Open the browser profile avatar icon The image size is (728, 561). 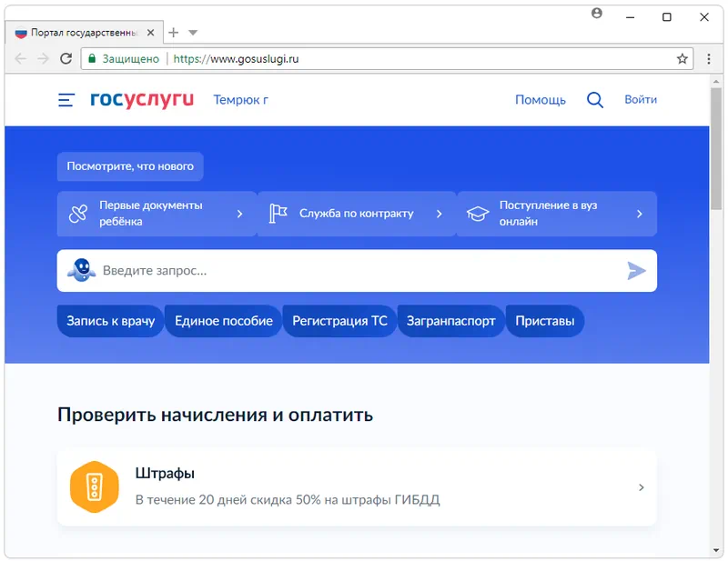pyautogui.click(x=597, y=13)
